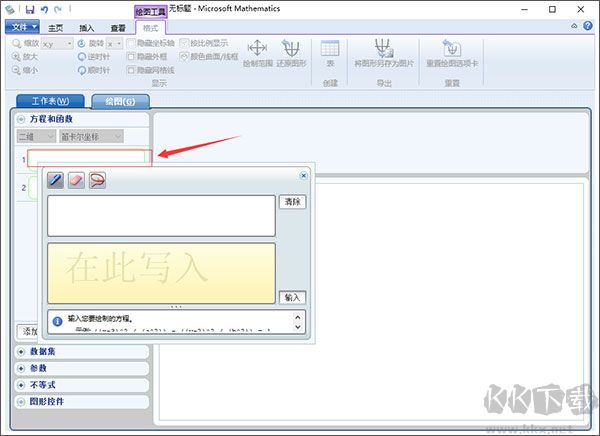Image resolution: width=600 pixels, height=436 pixels.
Task: Collapse the ribbon with the small caret icon
Action: pos(574,26)
